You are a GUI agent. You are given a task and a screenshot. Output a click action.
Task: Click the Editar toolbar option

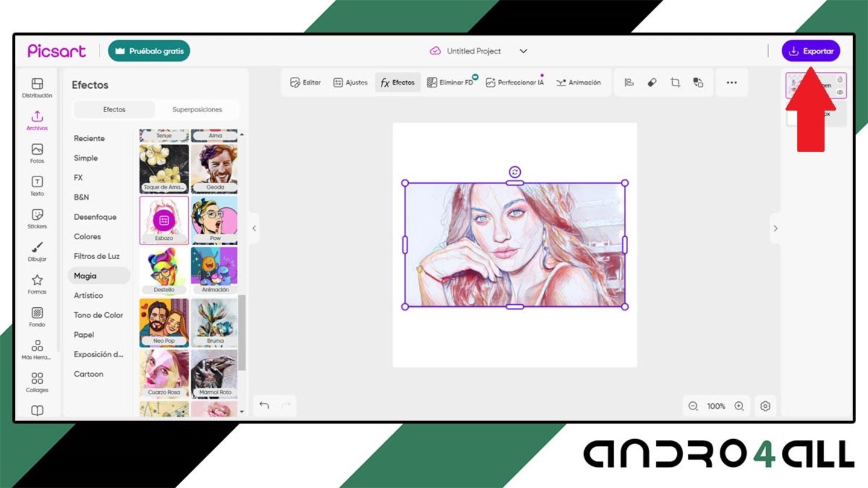306,83
